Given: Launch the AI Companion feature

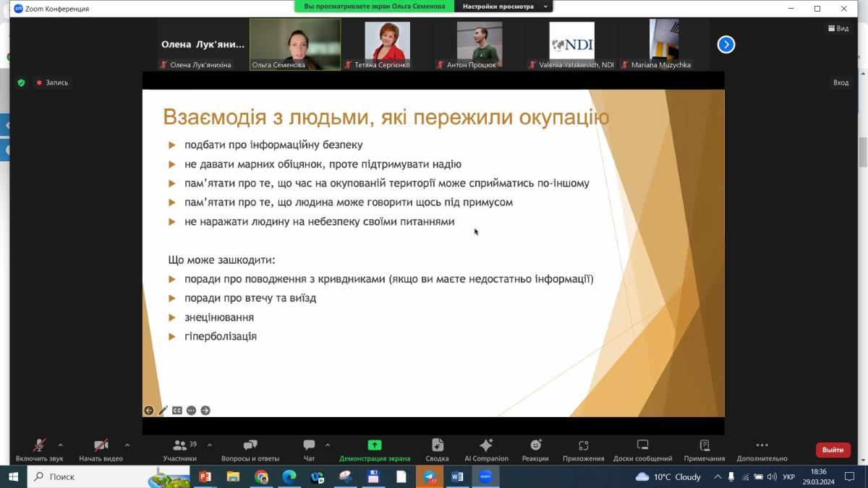Looking at the screenshot, I should pos(486,450).
